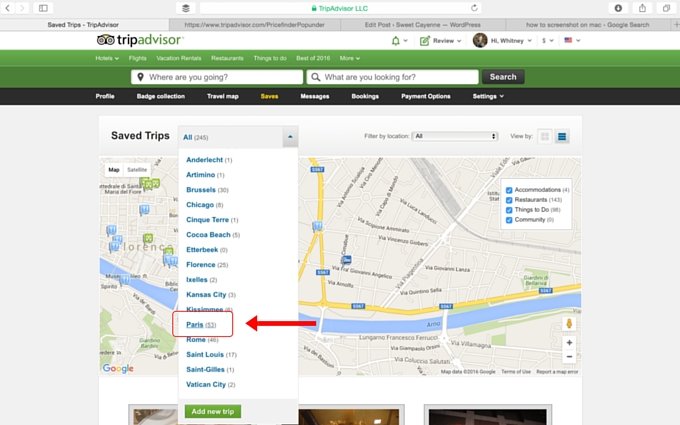
Task: Click the map zoom in plus
Action: point(569,343)
